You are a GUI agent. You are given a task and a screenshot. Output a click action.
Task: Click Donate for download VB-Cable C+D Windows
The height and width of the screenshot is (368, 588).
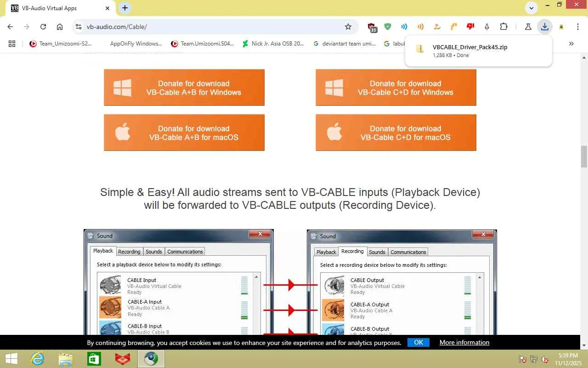(396, 87)
